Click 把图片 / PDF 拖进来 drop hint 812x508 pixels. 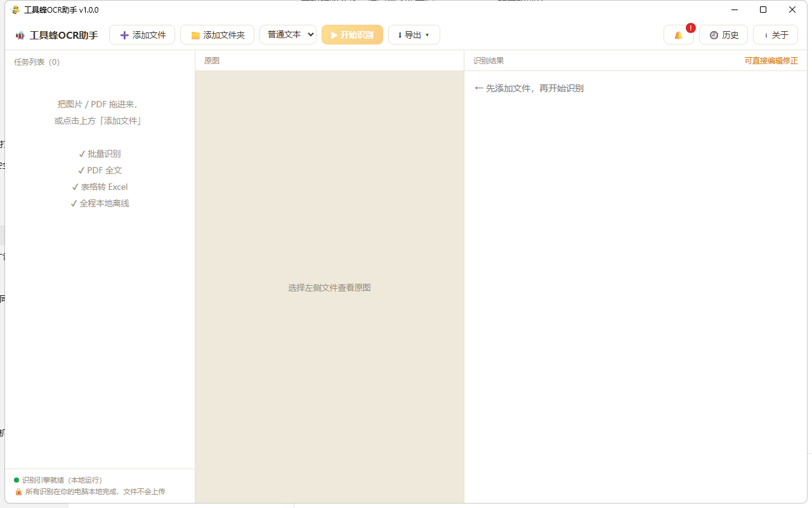98,104
